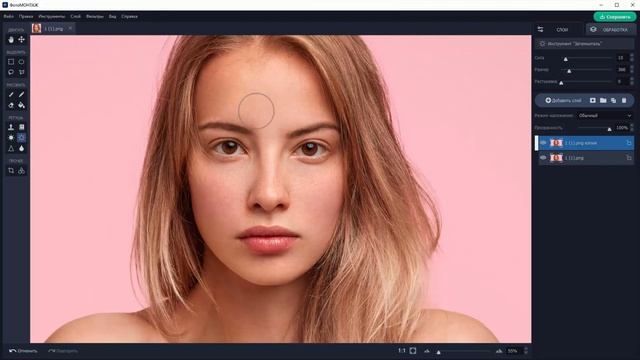
Task: Step the Сила value with its arrows
Action: click(632, 58)
